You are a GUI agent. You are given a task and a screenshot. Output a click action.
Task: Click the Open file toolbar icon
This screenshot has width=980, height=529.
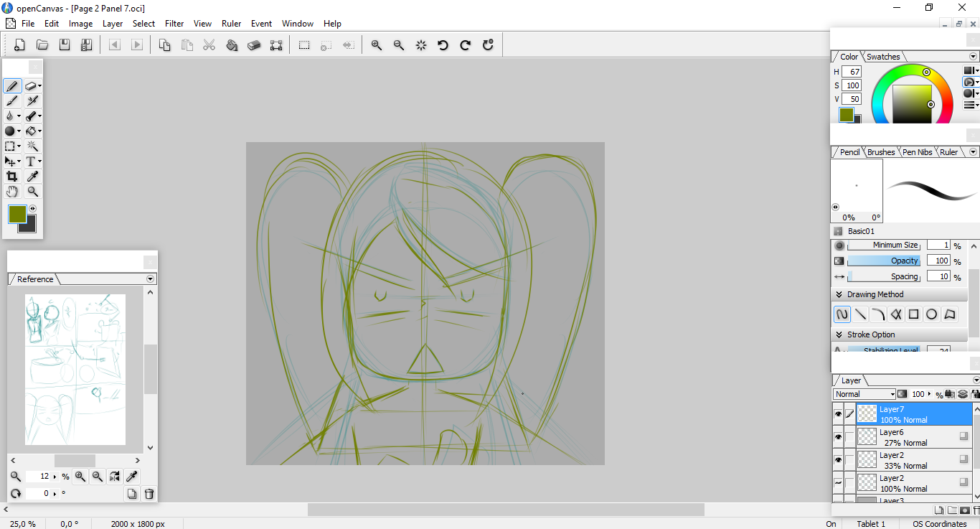[x=42, y=45]
